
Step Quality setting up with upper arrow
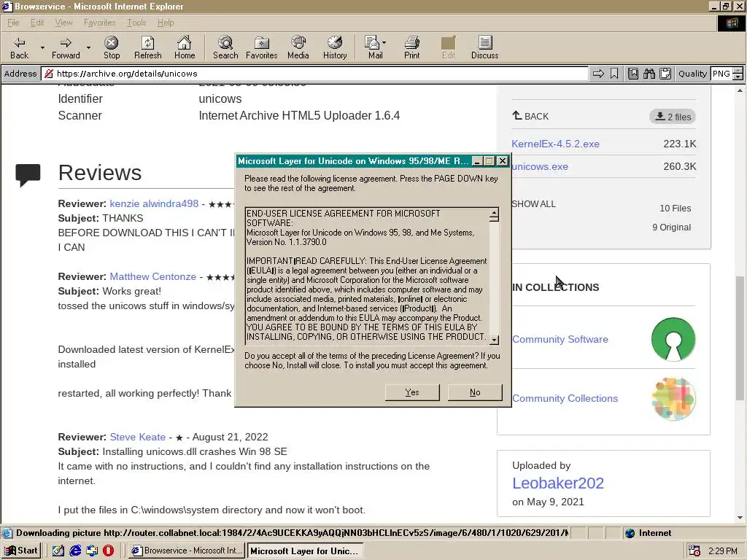(x=738, y=71)
